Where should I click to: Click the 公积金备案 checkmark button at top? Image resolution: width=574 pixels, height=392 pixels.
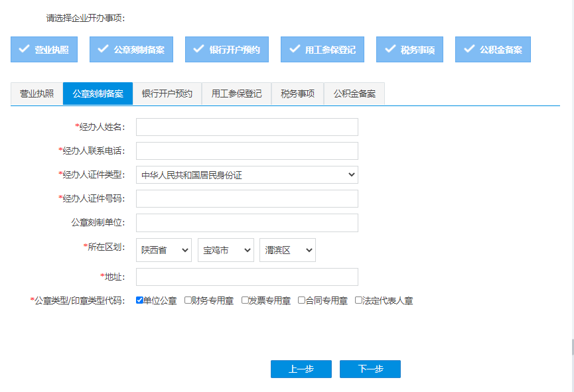492,49
